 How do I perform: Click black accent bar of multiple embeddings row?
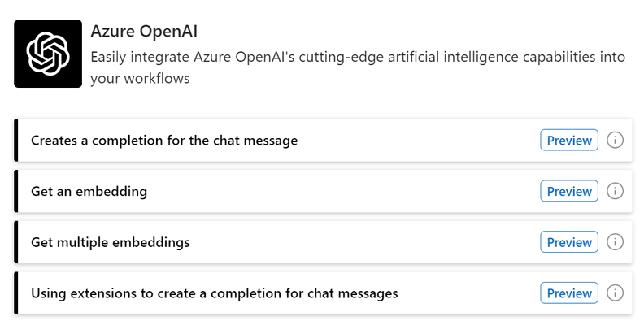click(16, 242)
